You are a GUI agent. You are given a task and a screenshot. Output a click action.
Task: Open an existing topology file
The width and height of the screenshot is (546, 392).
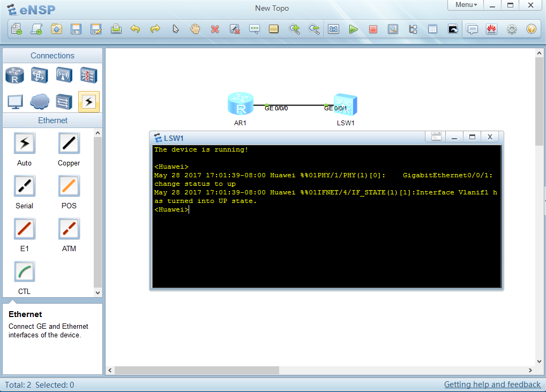point(56,29)
